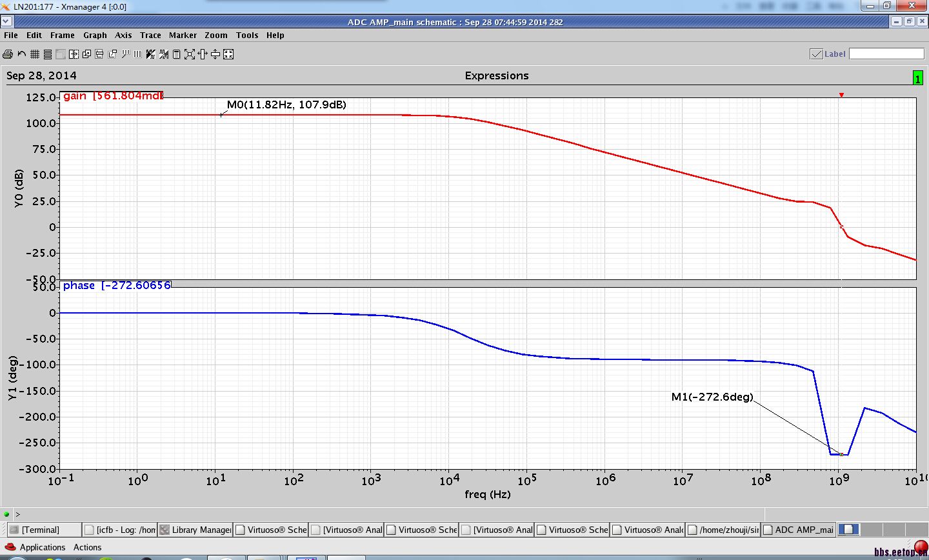This screenshot has width=929, height=560.
Task: Click the Expressions plot title
Action: (497, 75)
